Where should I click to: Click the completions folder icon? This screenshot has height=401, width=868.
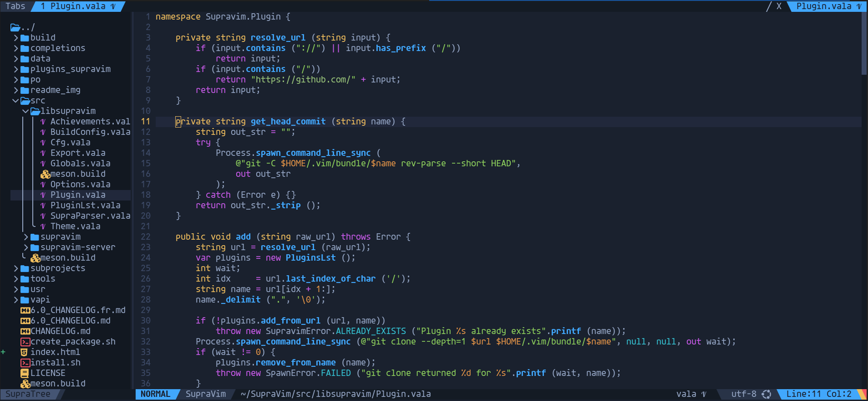click(x=25, y=48)
